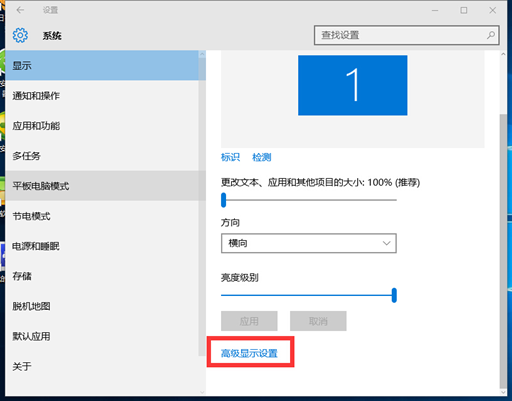Image resolution: width=512 pixels, height=401 pixels.
Task: Click the System gear icon
Action: (20, 35)
